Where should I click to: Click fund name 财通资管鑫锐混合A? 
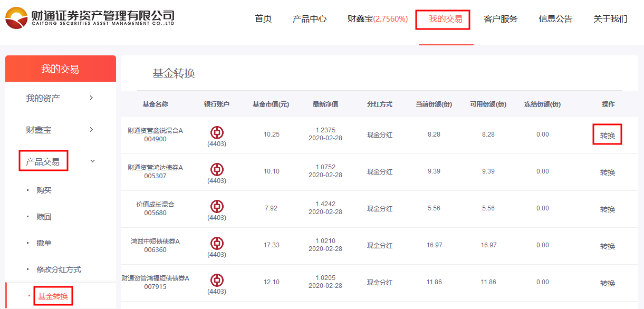pos(155,130)
